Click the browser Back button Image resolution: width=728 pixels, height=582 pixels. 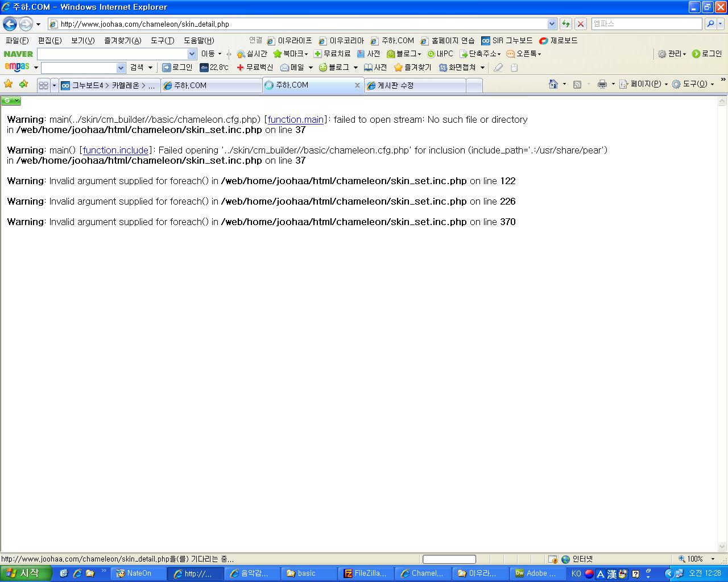pyautogui.click(x=10, y=24)
